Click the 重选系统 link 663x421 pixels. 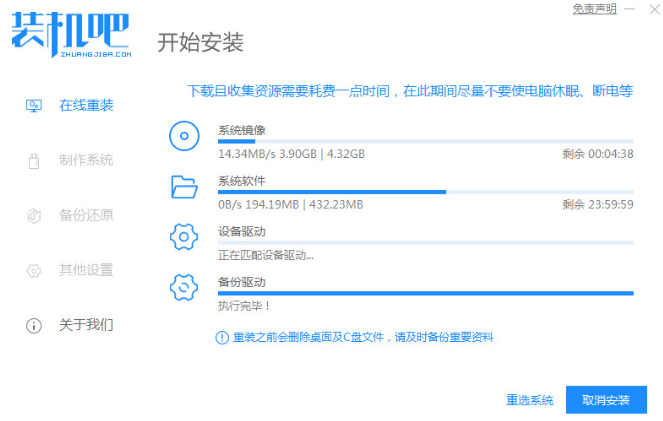(530, 400)
